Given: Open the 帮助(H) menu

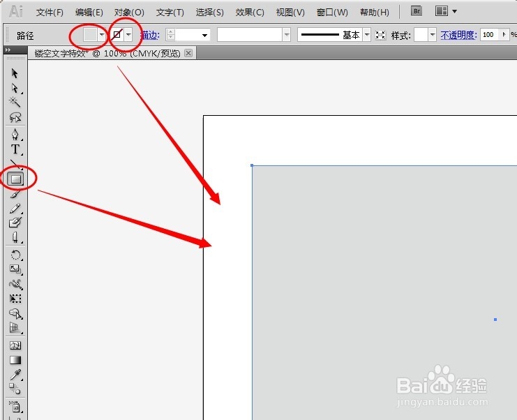Looking at the screenshot, I should [374, 13].
